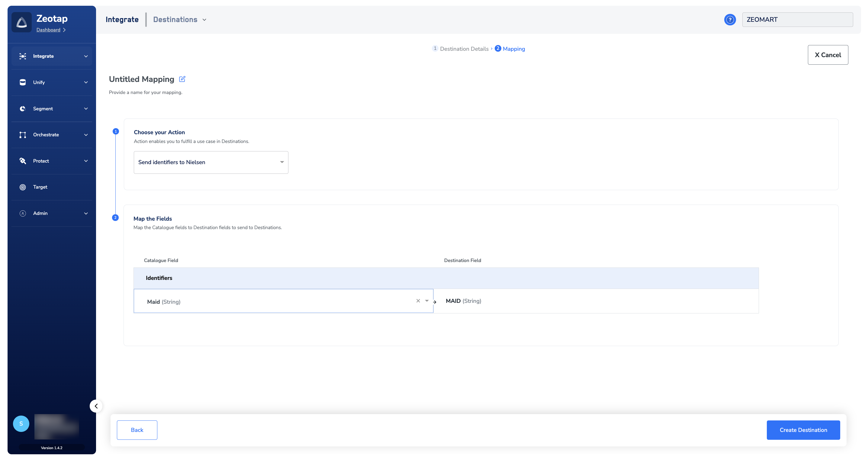Click the Target icon in sidebar
Image resolution: width=868 pixels, height=457 pixels.
[23, 187]
